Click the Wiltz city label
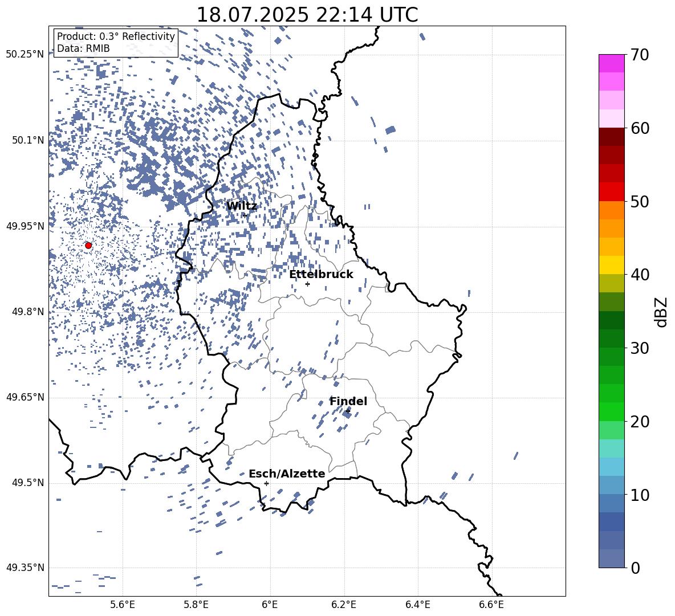675x616 pixels. 242,206
